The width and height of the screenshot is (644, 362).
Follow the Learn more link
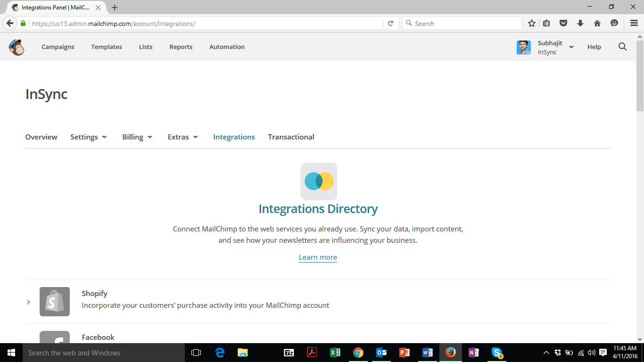(318, 257)
